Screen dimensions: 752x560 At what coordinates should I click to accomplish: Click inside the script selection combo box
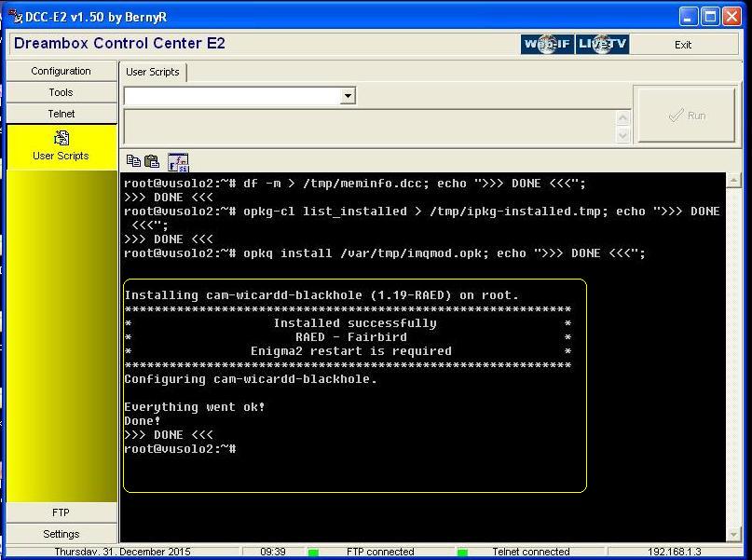tap(233, 96)
